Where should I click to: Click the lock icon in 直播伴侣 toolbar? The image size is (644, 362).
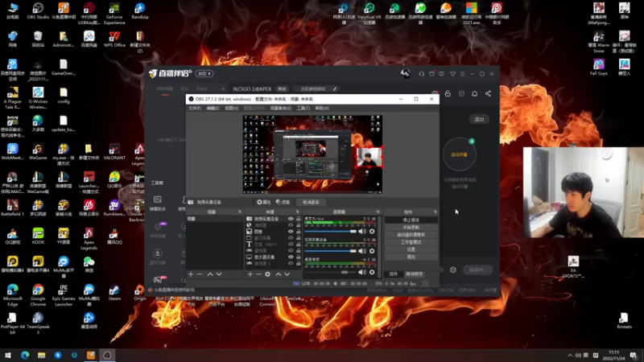coord(448,93)
